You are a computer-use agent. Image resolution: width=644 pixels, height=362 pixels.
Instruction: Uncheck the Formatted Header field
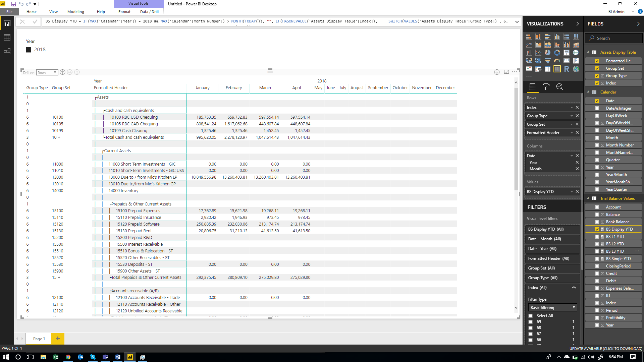coord(597,61)
